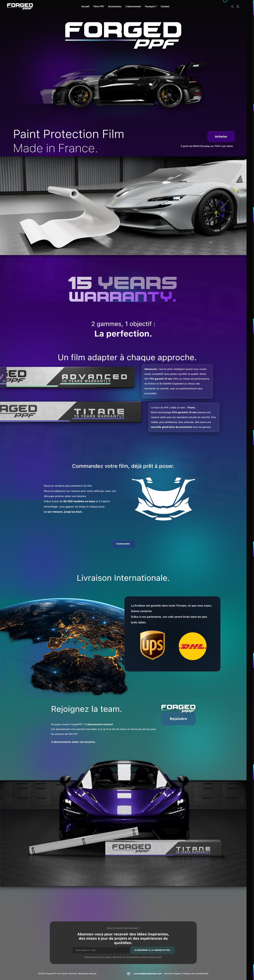This screenshot has width=254, height=980.
Task: Open Contact menu item
Action: tap(165, 7)
